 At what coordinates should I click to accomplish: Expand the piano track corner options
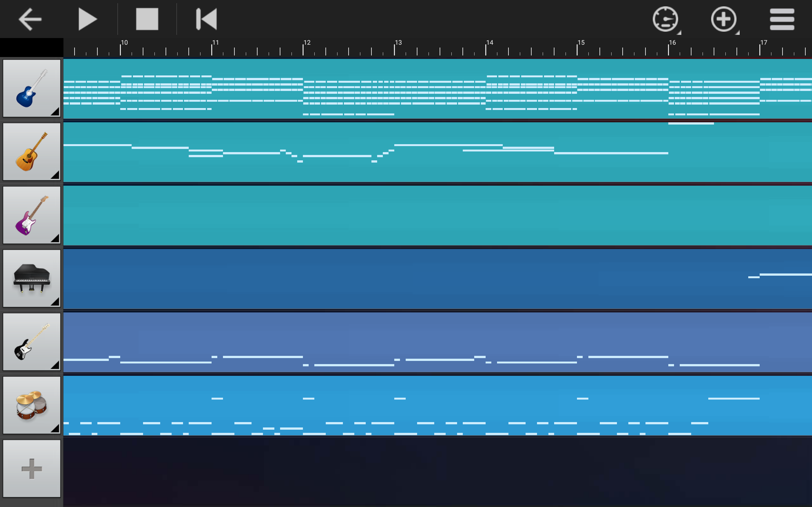coord(56,302)
